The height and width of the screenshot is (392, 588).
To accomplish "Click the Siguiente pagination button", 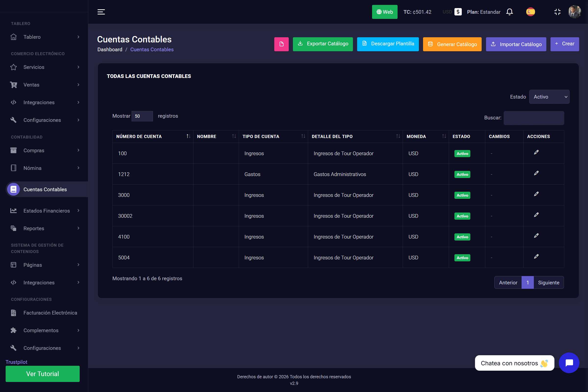I will tap(548, 282).
